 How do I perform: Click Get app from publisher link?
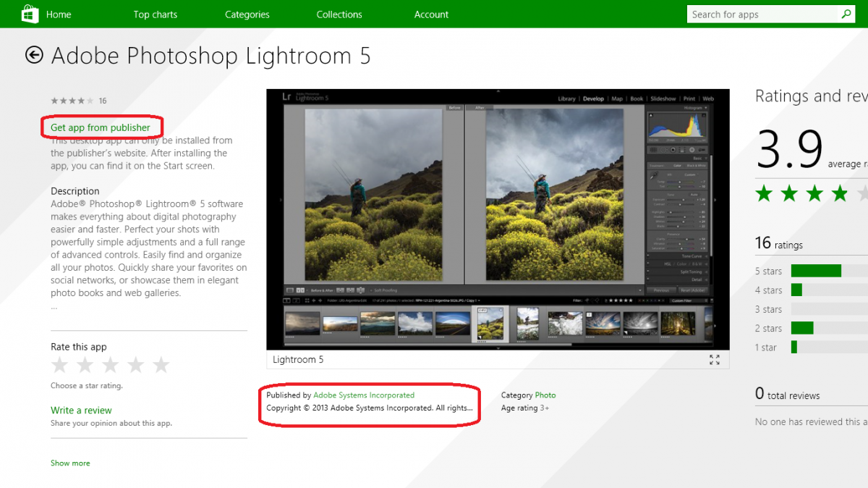pyautogui.click(x=101, y=127)
